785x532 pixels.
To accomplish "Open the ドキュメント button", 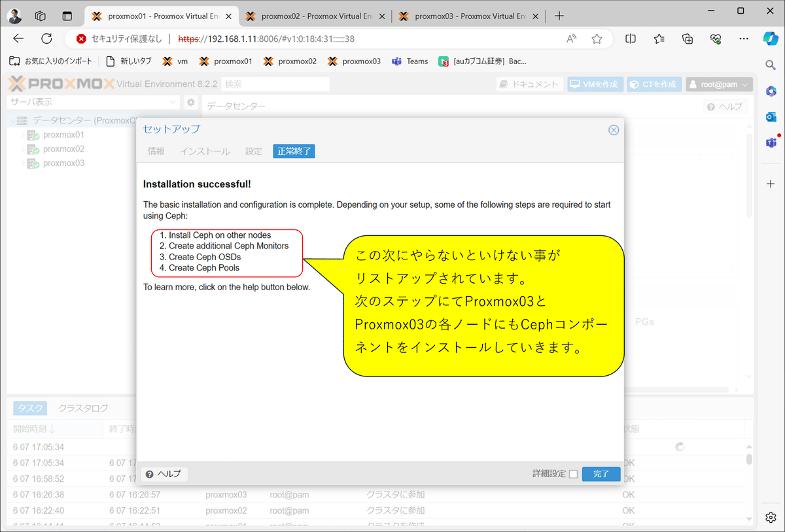I will [529, 84].
